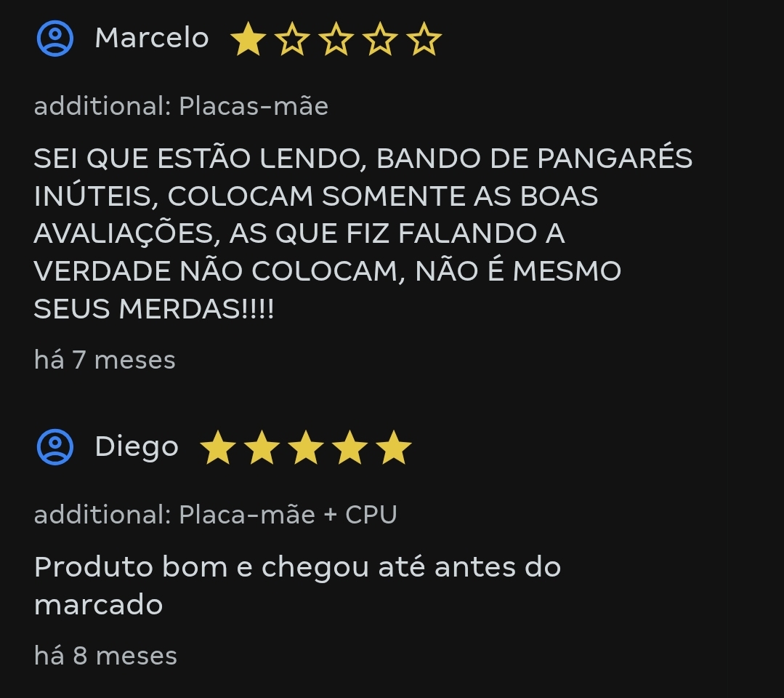Click the 'há 8 meses' timestamp
784x698 pixels.
(105, 656)
